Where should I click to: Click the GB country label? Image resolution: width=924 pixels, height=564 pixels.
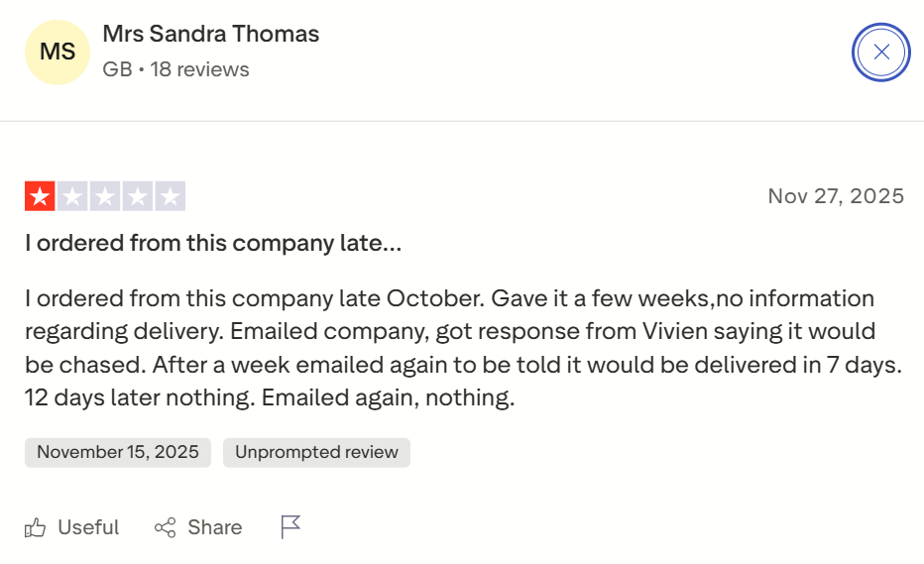117,69
